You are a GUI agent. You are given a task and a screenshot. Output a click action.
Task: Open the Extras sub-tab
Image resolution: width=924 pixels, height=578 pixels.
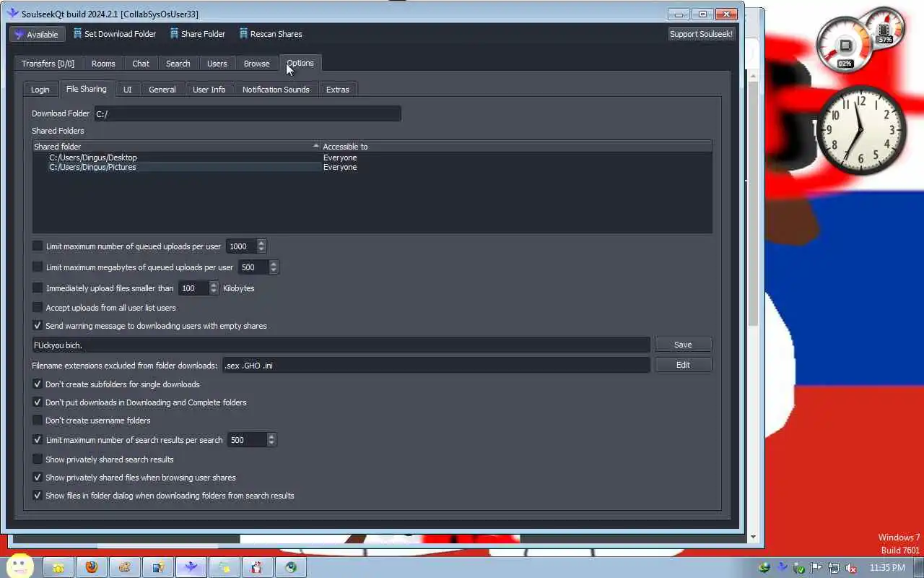point(338,90)
